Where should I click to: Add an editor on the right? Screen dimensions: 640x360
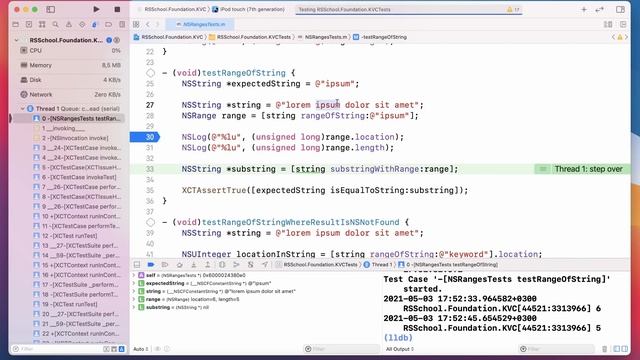[x=623, y=24]
